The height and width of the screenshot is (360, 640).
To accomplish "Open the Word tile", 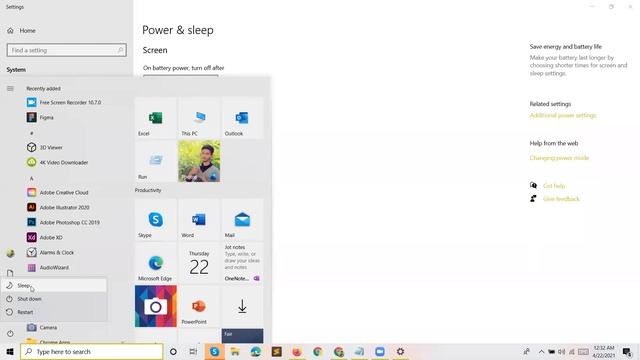I will pos(199,220).
